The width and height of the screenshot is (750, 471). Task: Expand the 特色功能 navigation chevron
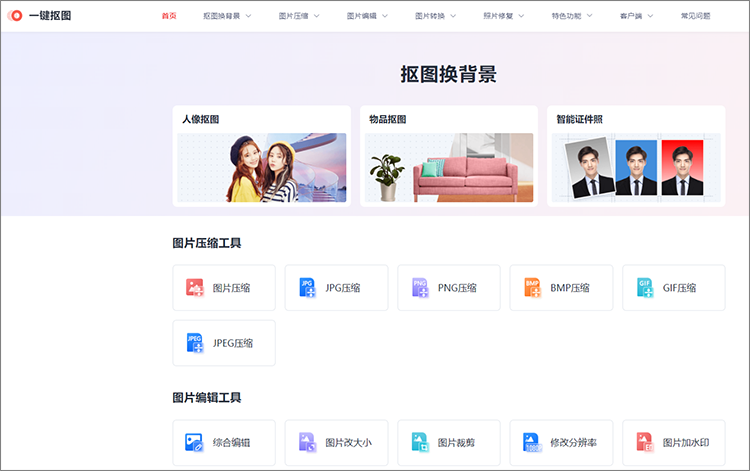pyautogui.click(x=589, y=16)
